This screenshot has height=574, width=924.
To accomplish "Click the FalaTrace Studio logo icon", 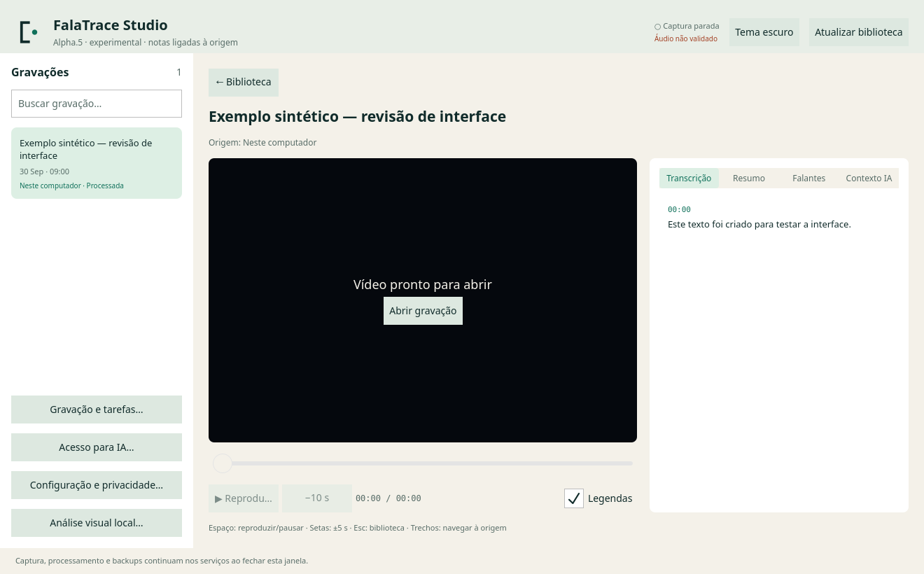I will 29,32.
